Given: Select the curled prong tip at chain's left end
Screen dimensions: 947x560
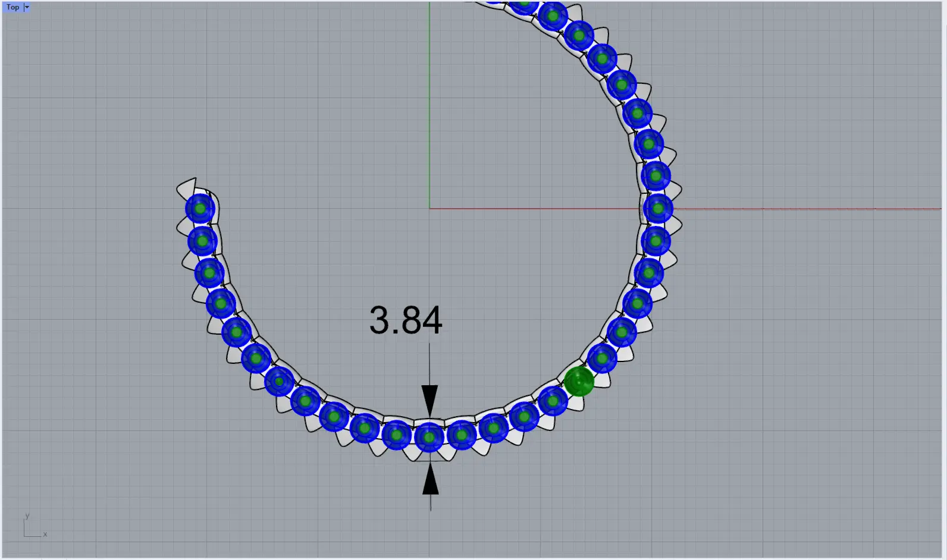Looking at the screenshot, I should [x=187, y=185].
